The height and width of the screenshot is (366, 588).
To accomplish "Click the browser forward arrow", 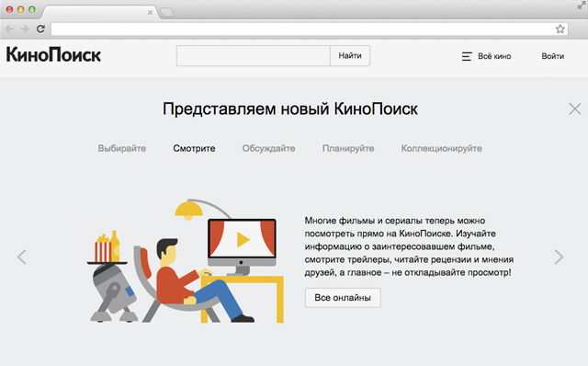I will point(25,29).
